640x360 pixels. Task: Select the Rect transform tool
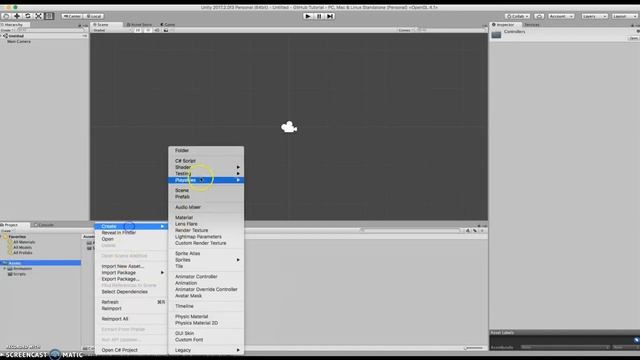pos(49,16)
